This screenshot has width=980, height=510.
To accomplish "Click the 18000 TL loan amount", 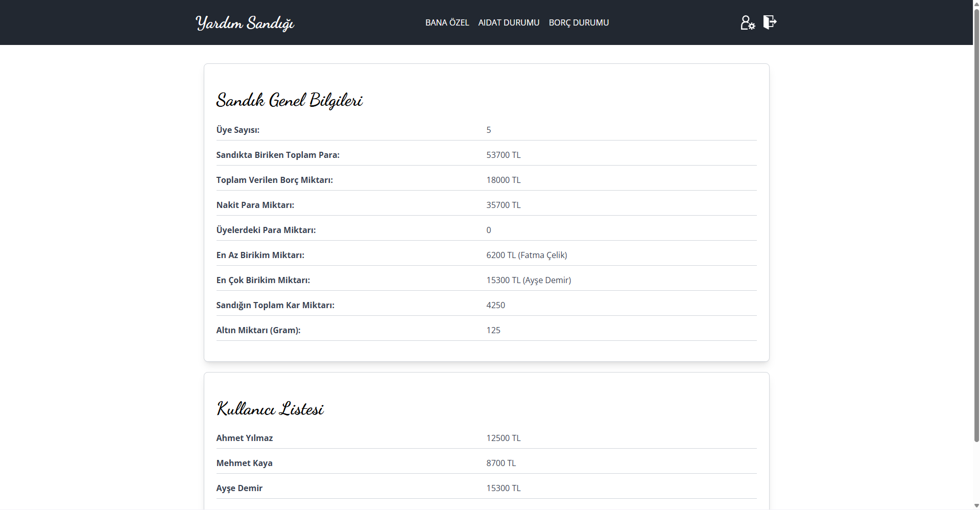I will pyautogui.click(x=503, y=180).
